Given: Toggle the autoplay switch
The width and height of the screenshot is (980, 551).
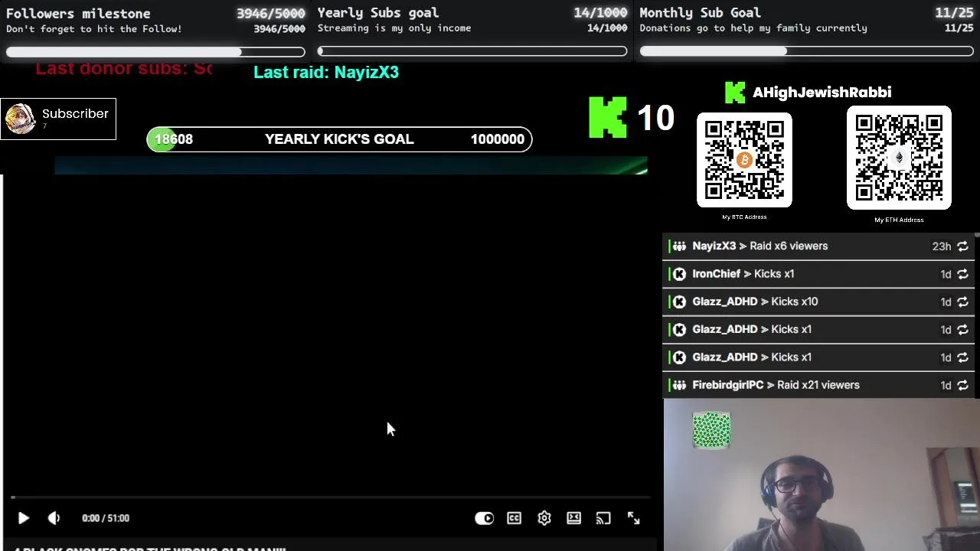Looking at the screenshot, I should point(484,518).
